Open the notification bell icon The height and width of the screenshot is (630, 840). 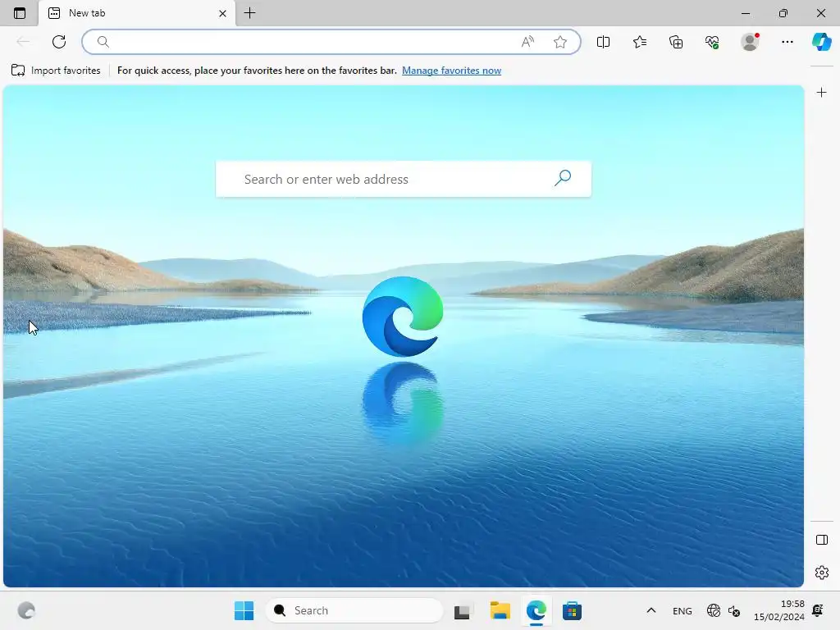818,610
